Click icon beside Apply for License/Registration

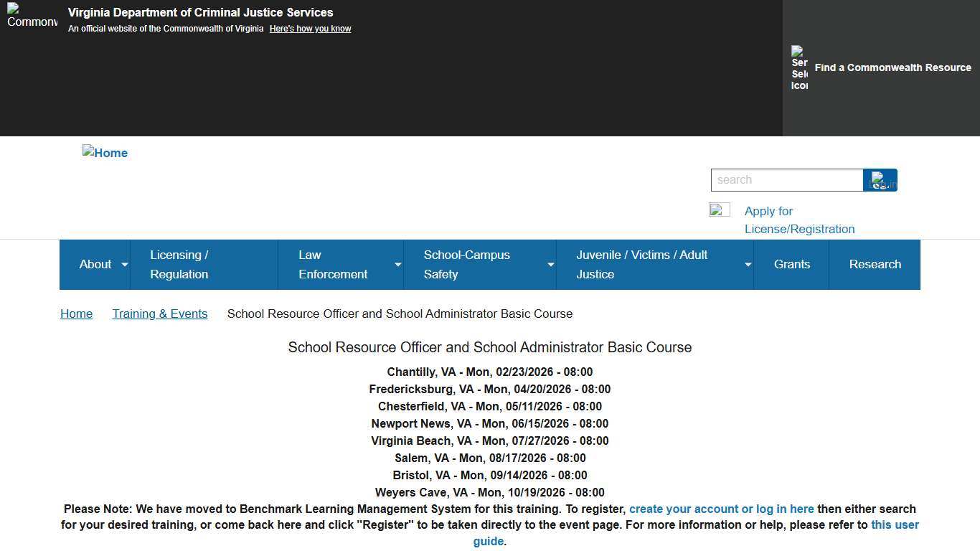point(719,210)
